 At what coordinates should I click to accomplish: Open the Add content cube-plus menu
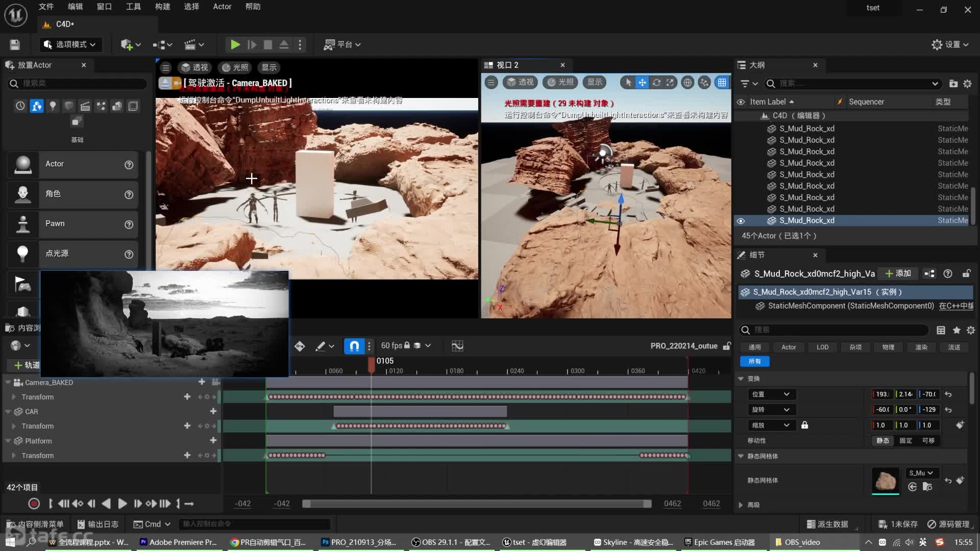pos(131,45)
